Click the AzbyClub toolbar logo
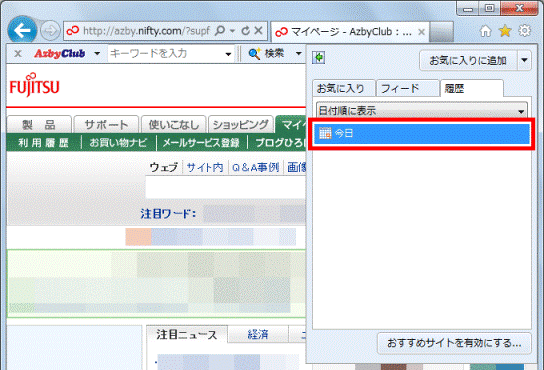Screen dimensions: 544x370 click(x=59, y=53)
